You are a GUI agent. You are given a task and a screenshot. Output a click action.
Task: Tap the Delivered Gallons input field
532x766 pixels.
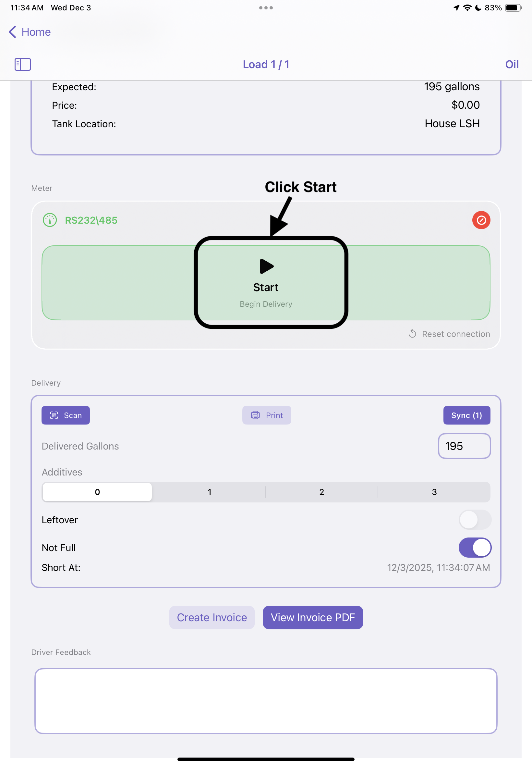(464, 446)
